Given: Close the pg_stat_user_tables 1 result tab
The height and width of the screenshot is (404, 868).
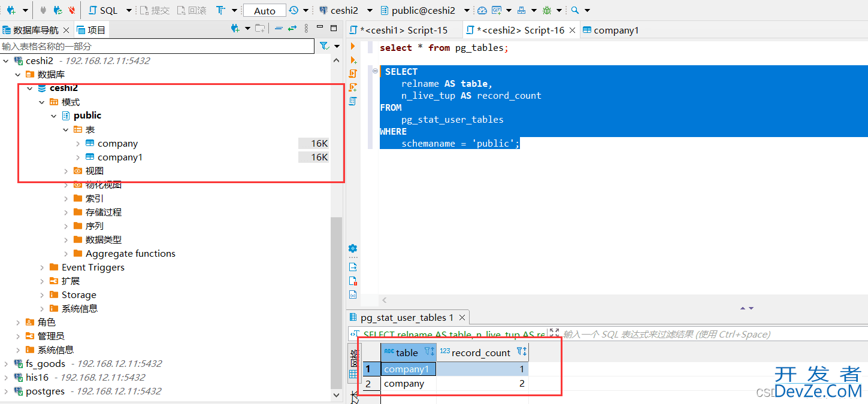Looking at the screenshot, I should [462, 318].
